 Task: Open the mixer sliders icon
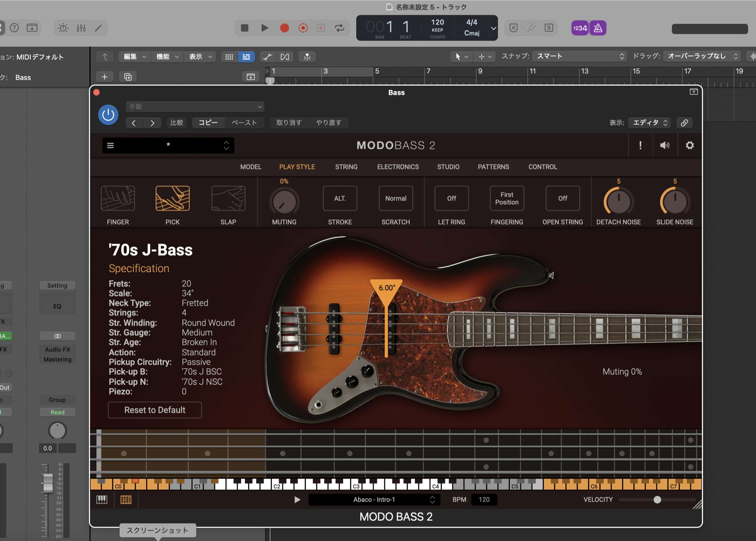81,28
